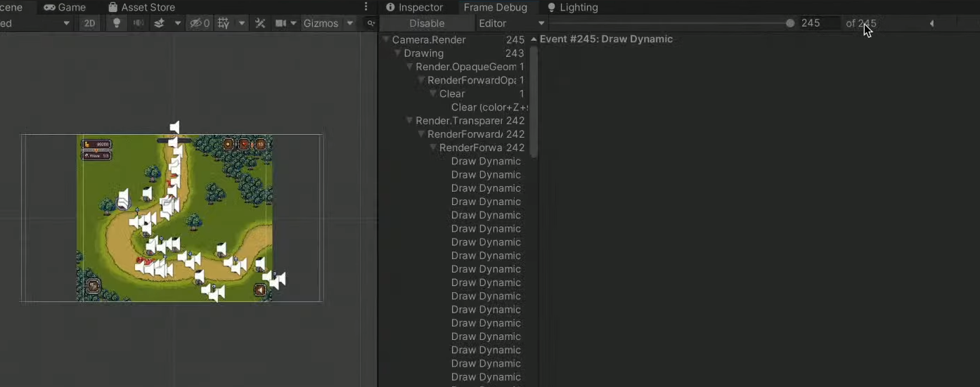Open scene camera settings icon

pos(281,23)
